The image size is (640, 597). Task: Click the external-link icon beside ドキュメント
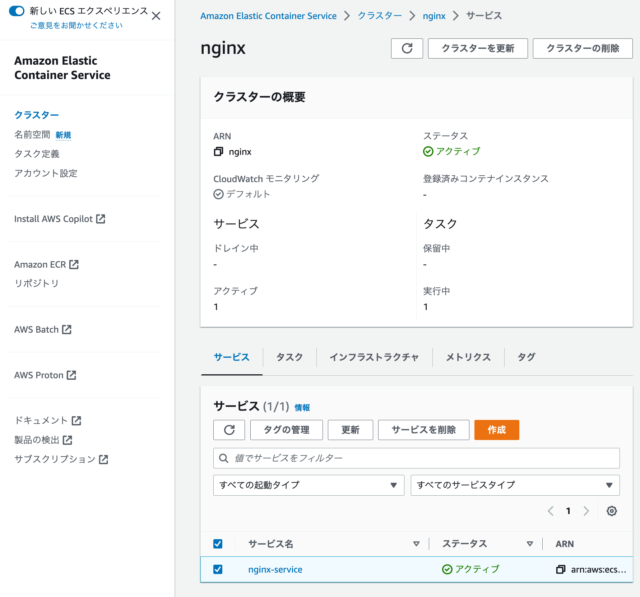point(76,421)
